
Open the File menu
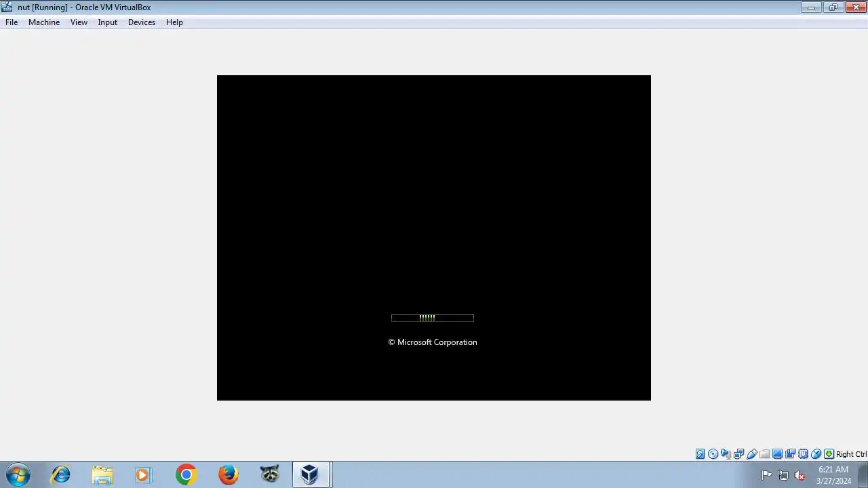pyautogui.click(x=12, y=22)
